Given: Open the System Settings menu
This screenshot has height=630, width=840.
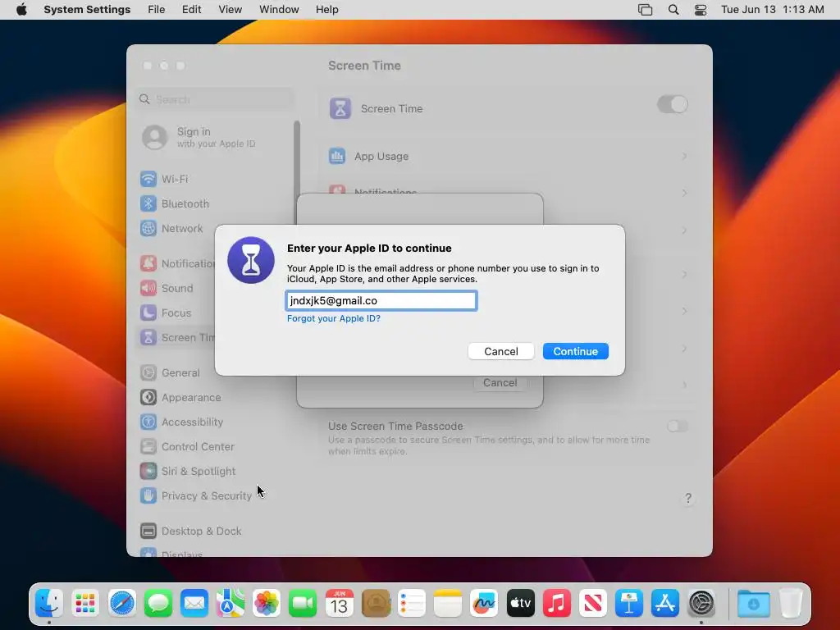Looking at the screenshot, I should click(87, 10).
